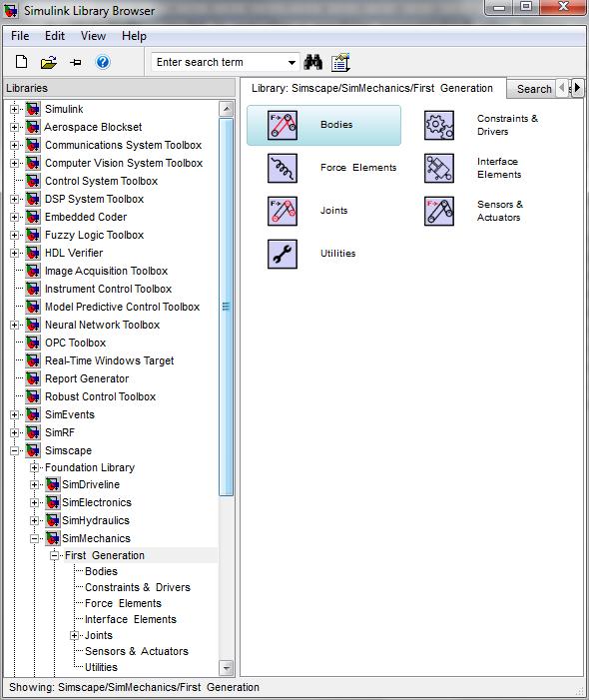Select SimElectronics in the tree

(97, 502)
